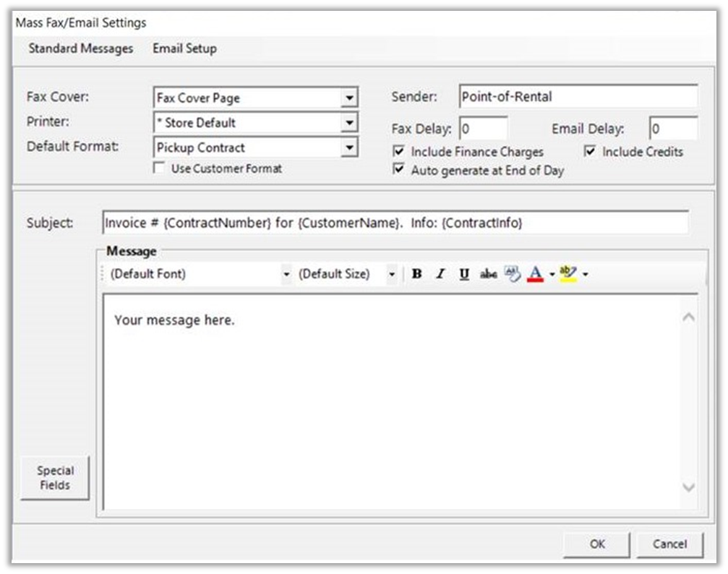Toggle Underline formatting in message toolbar
Viewport: 728px width, 574px height.
[464, 274]
